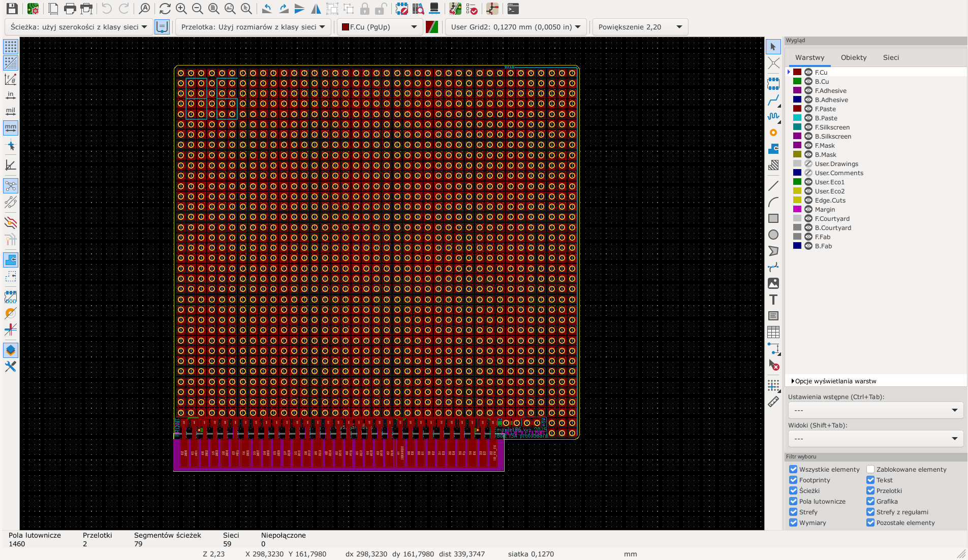Toggle mils units on left toolbar
This screenshot has height=560, width=968.
[x=11, y=112]
